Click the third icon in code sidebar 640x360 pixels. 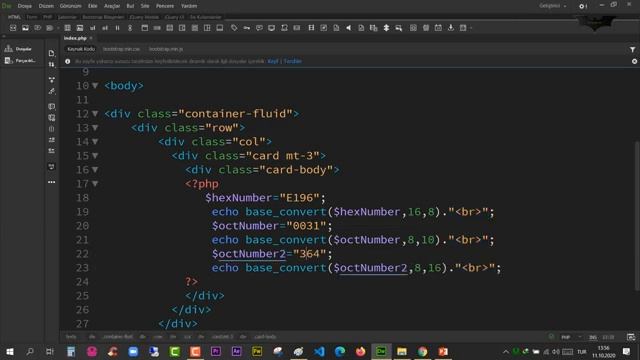[x=51, y=80]
